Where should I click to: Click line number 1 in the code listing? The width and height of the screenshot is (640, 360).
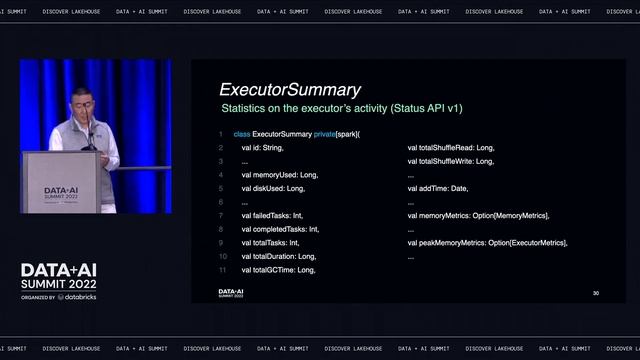click(x=221, y=134)
